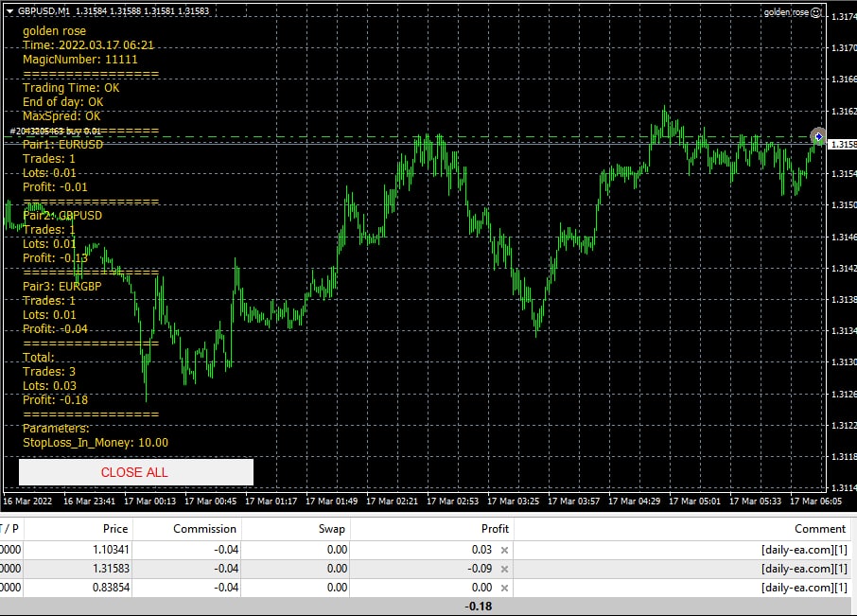Click the Time: 2022.03.17 06:21 line
The height and width of the screenshot is (616, 857).
[x=89, y=45]
